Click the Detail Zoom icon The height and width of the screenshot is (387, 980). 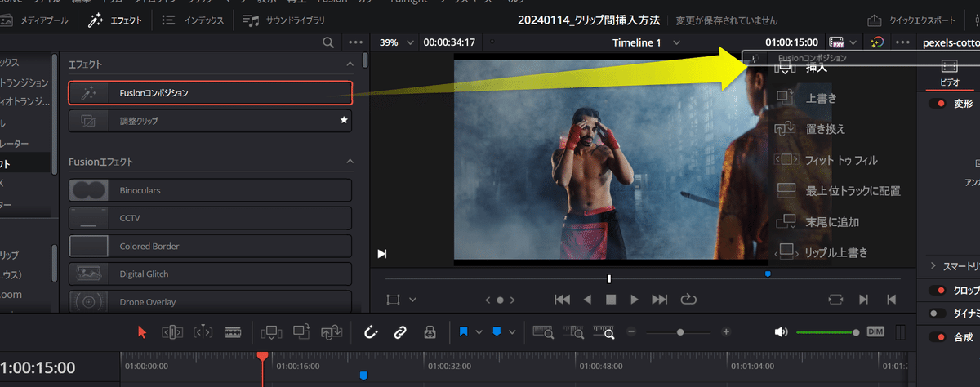(x=576, y=332)
